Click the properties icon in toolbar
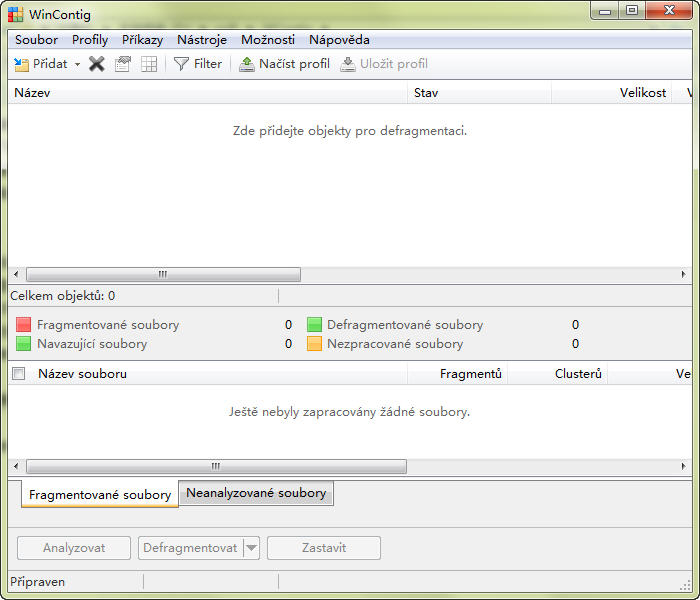Viewport: 700px width, 600px height. tap(123, 64)
